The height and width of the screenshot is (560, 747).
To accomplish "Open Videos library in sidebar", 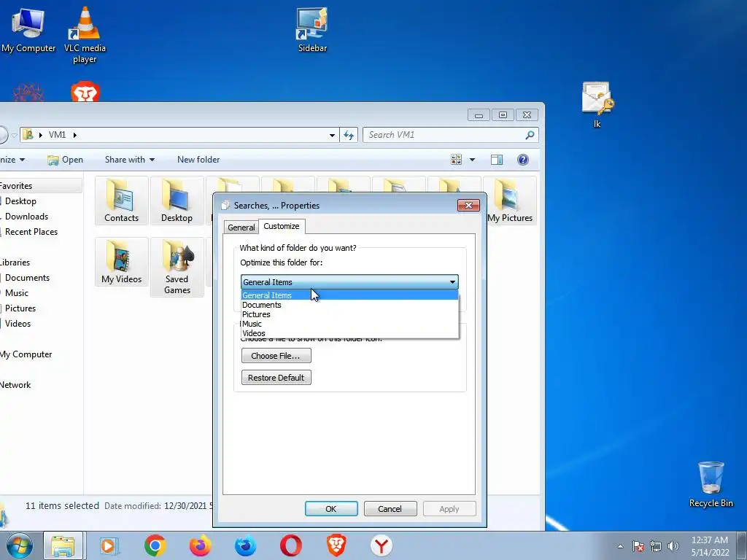I will (x=18, y=323).
